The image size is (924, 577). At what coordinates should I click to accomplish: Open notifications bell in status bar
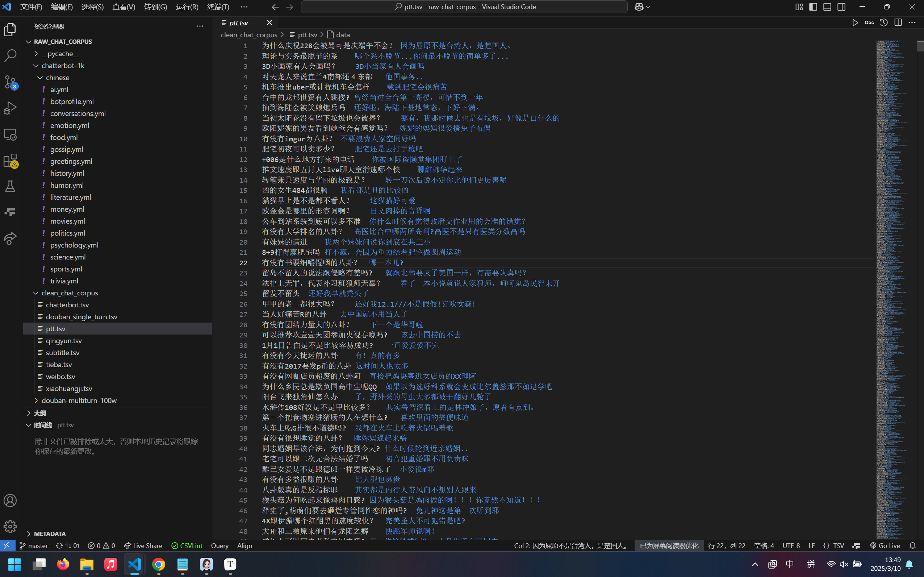click(912, 546)
